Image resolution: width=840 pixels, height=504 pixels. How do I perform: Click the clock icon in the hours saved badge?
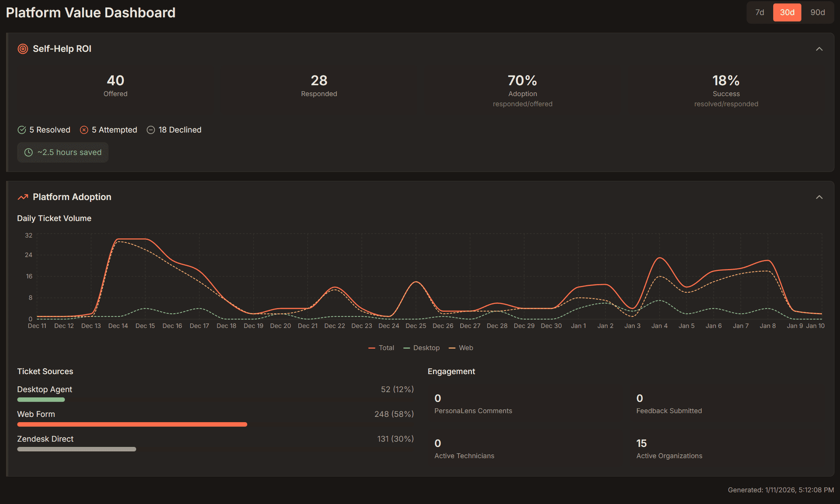coord(28,152)
